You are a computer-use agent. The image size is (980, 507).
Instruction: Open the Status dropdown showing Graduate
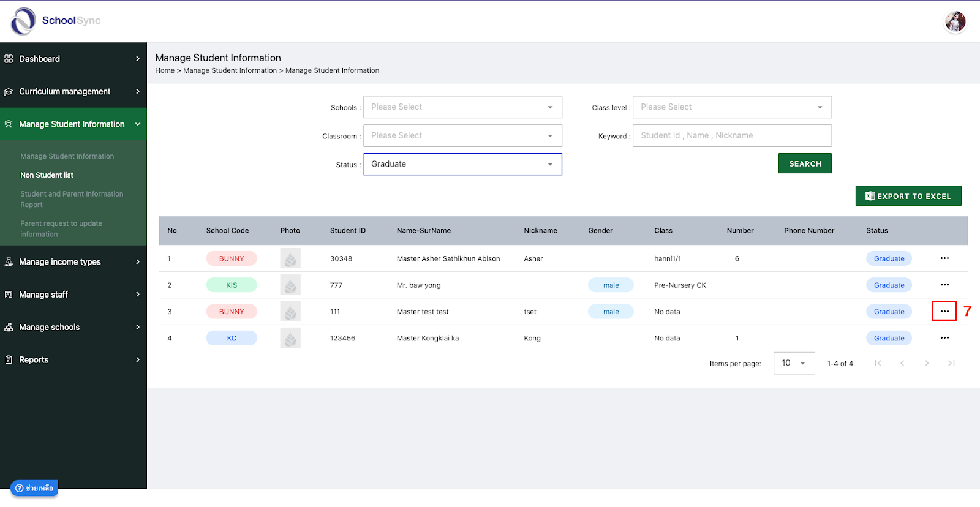point(462,164)
